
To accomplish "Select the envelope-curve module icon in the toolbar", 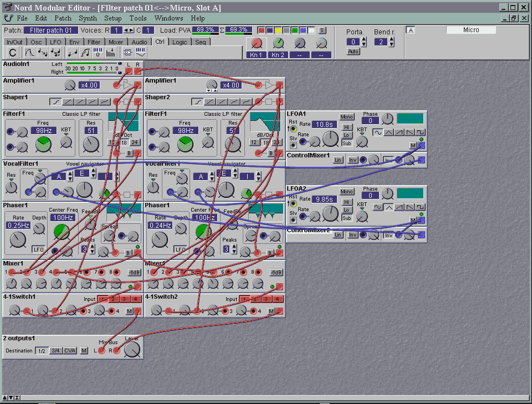I will click(29, 53).
